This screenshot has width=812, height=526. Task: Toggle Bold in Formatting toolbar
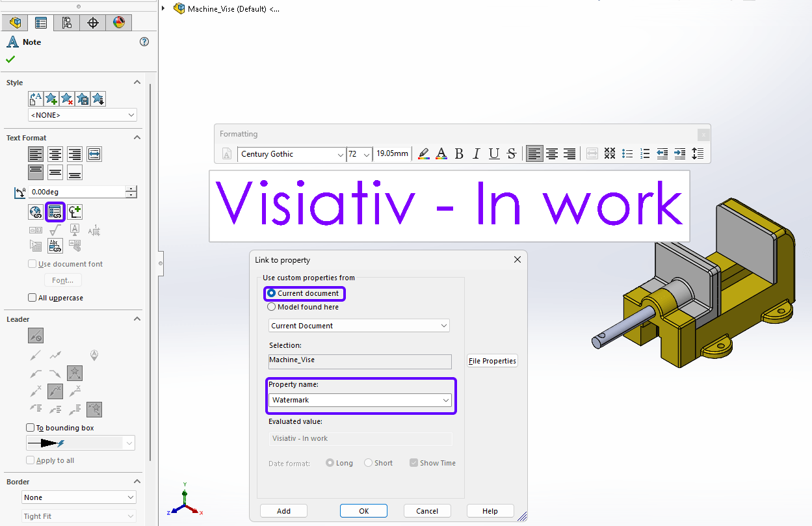coord(459,154)
